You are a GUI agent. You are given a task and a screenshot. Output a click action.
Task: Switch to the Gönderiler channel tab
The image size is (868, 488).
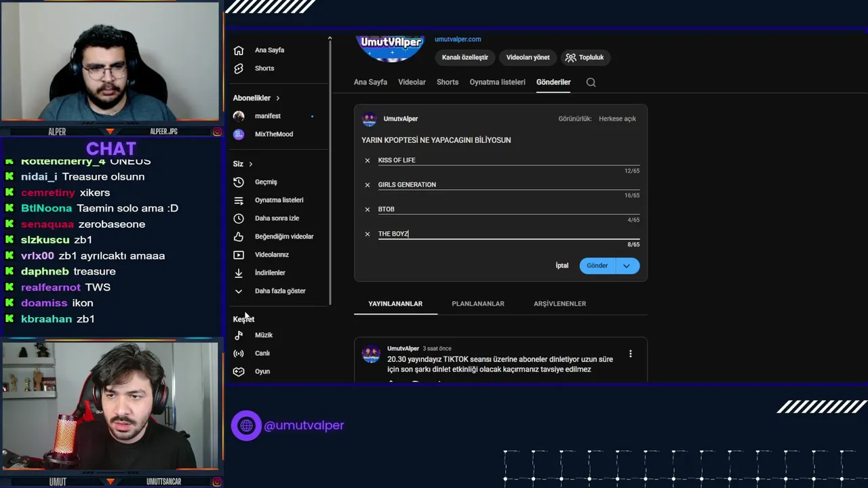[x=553, y=82]
